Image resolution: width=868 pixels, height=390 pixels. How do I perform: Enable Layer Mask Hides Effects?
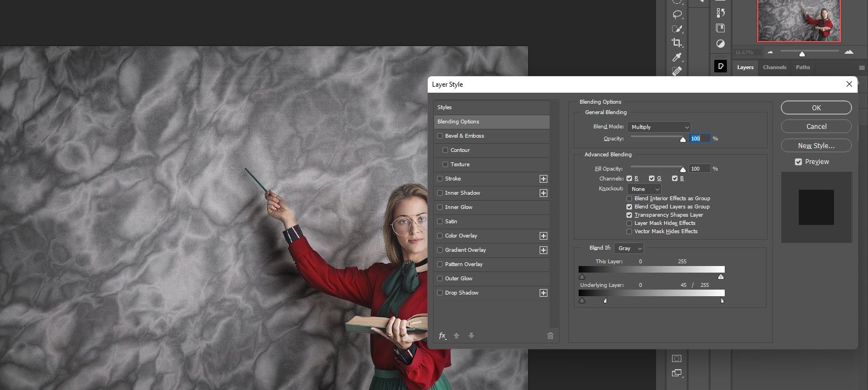pyautogui.click(x=629, y=223)
